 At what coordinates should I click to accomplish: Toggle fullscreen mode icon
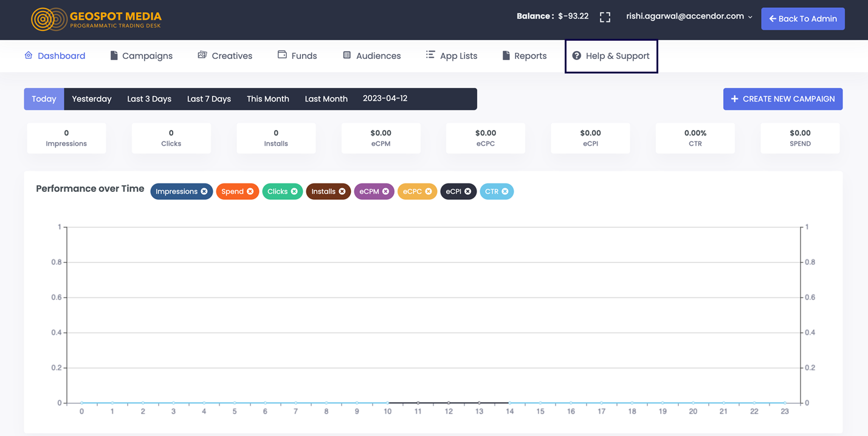pyautogui.click(x=605, y=17)
